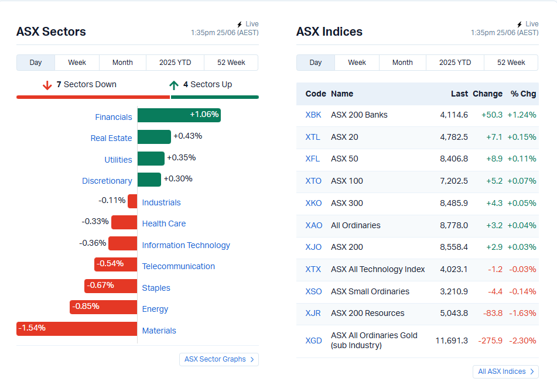This screenshot has width=557, height=392.
Task: Select the Day tab in ASX Indices
Action: pos(316,63)
